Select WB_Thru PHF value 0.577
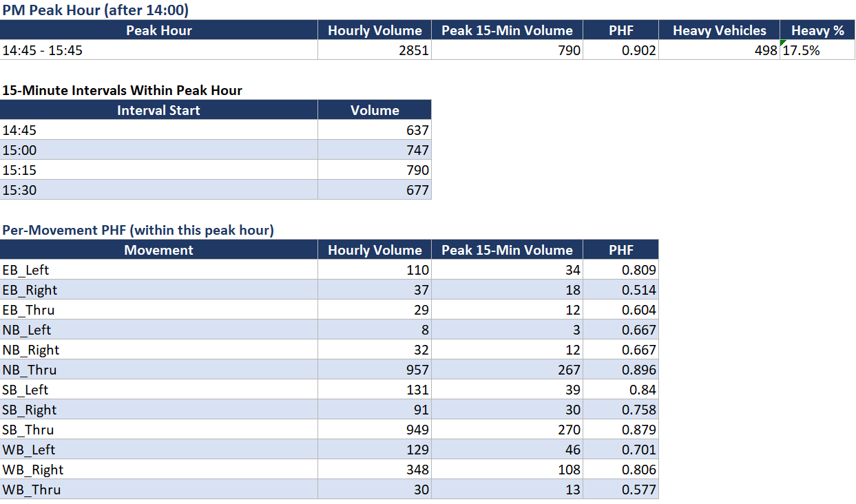The height and width of the screenshot is (504, 856). (620, 490)
